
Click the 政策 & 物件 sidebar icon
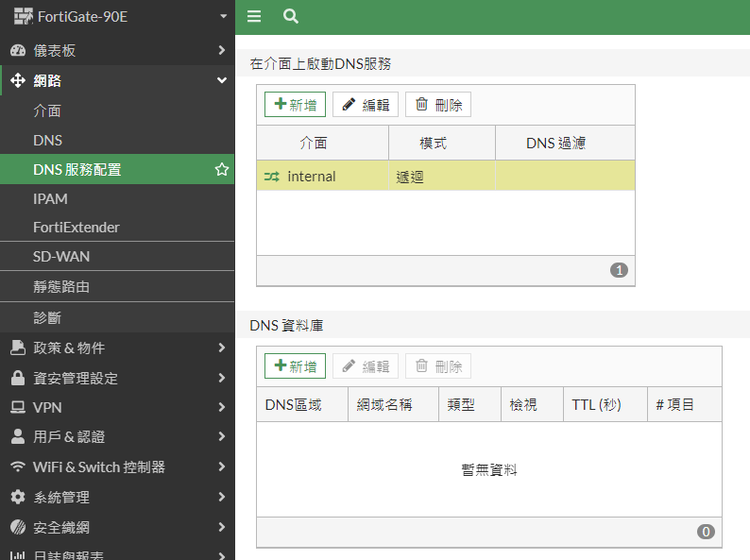17,348
